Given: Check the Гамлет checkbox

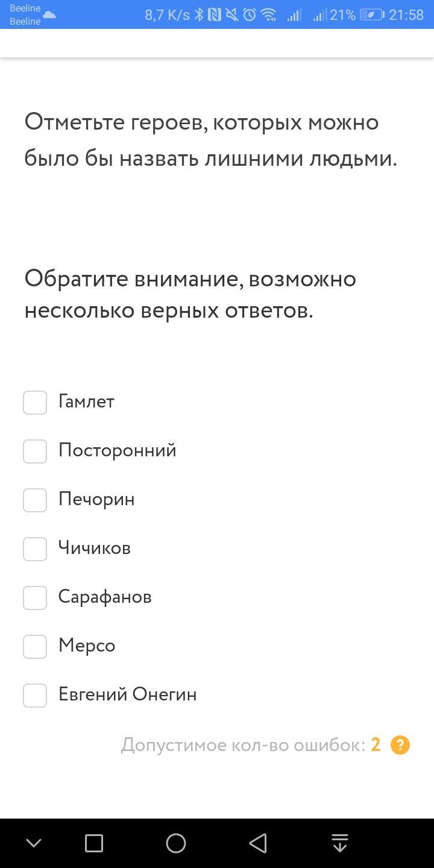Looking at the screenshot, I should click(35, 403).
